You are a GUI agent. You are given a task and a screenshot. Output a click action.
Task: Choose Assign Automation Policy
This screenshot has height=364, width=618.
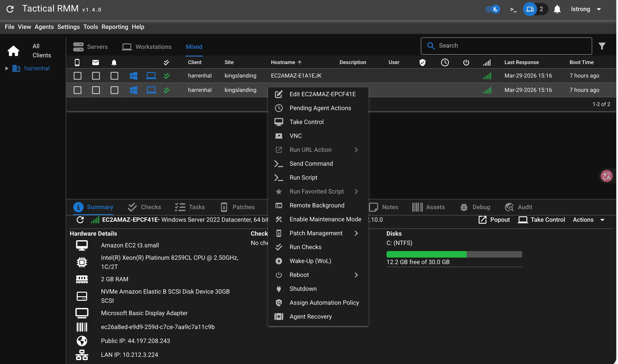tap(318, 303)
